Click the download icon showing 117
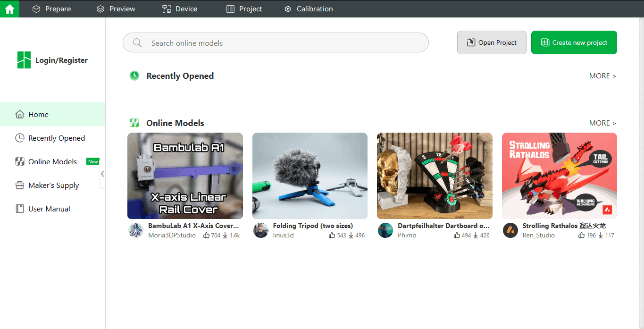 [x=601, y=235]
